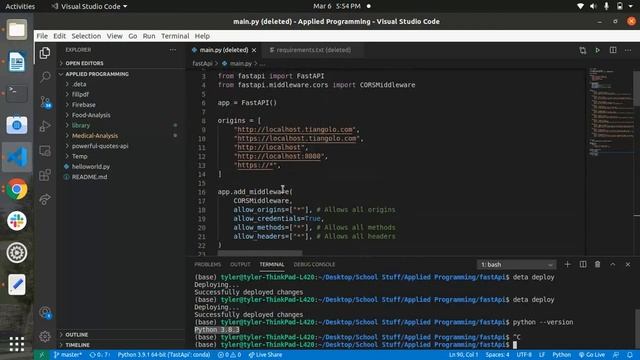Viewport: 640px width, 360px height.
Task: Change the Python language mode
Action: (562, 355)
